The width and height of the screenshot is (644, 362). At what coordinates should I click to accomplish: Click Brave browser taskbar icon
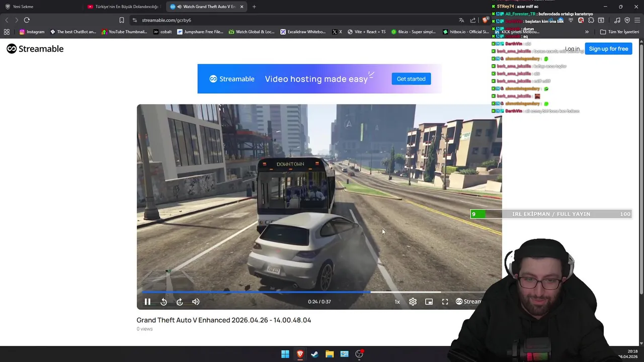tap(300, 354)
